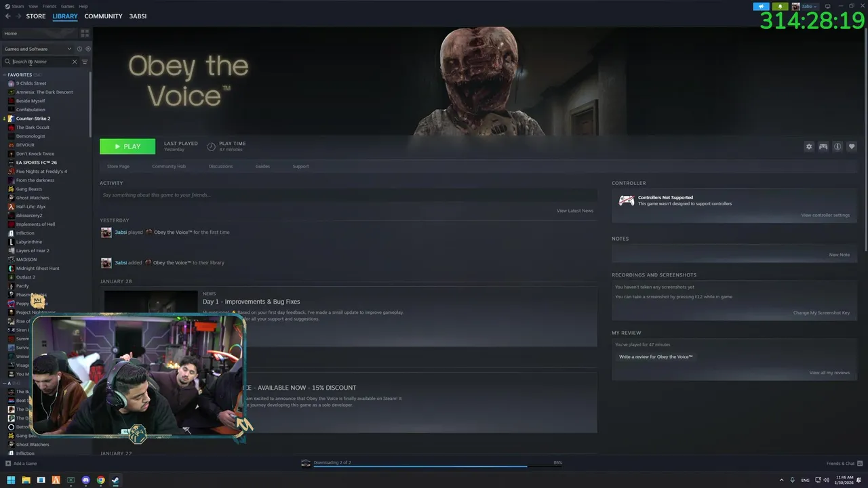Select Amnesia: The Dark Descent in sidebar
The image size is (868, 488).
(44, 92)
